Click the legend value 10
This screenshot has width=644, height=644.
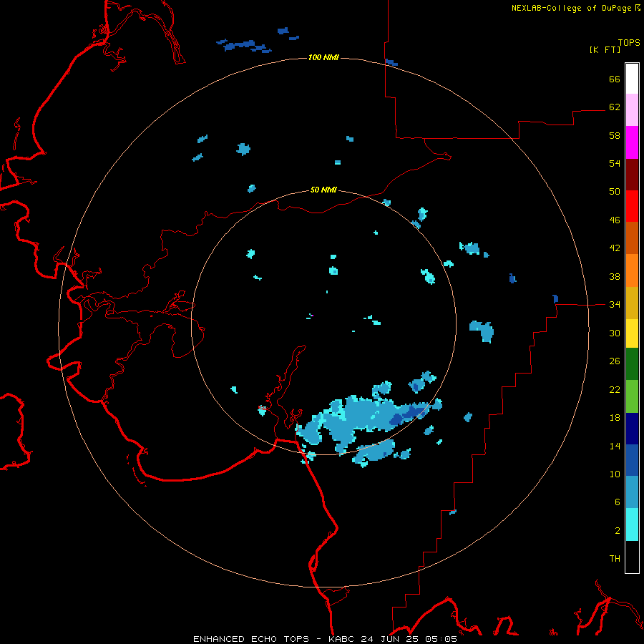(x=615, y=474)
